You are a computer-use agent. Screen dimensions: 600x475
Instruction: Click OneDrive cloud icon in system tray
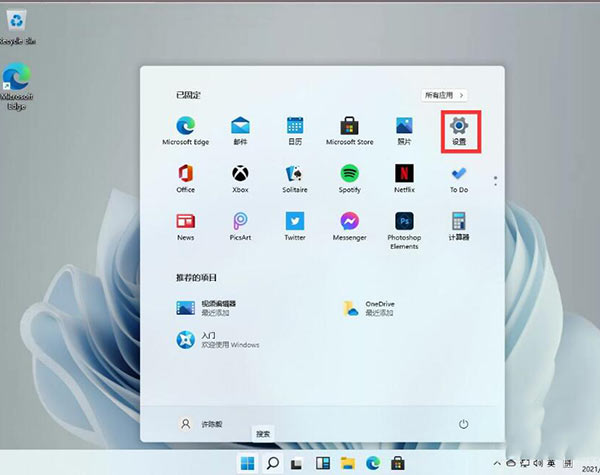click(511, 463)
